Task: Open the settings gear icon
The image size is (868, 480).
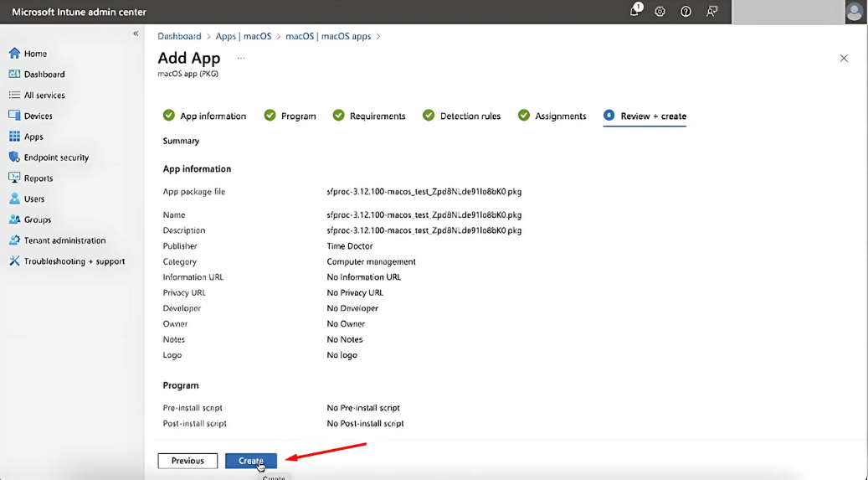Action: [x=660, y=12]
